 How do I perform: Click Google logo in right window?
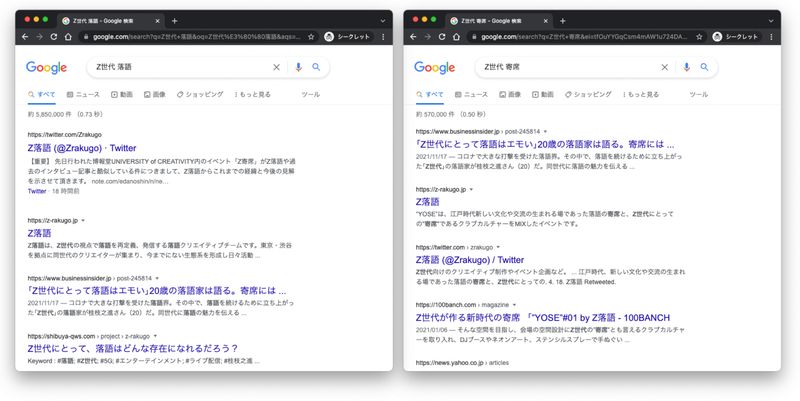click(435, 68)
